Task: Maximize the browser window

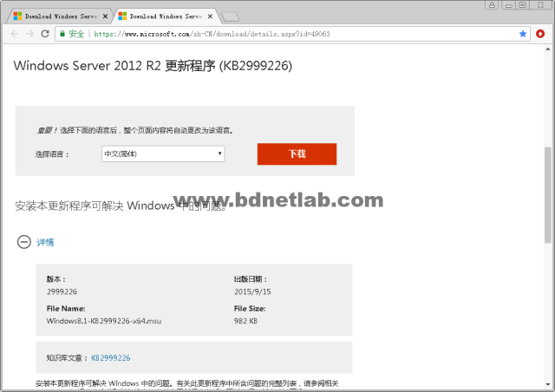Action: (522, 5)
